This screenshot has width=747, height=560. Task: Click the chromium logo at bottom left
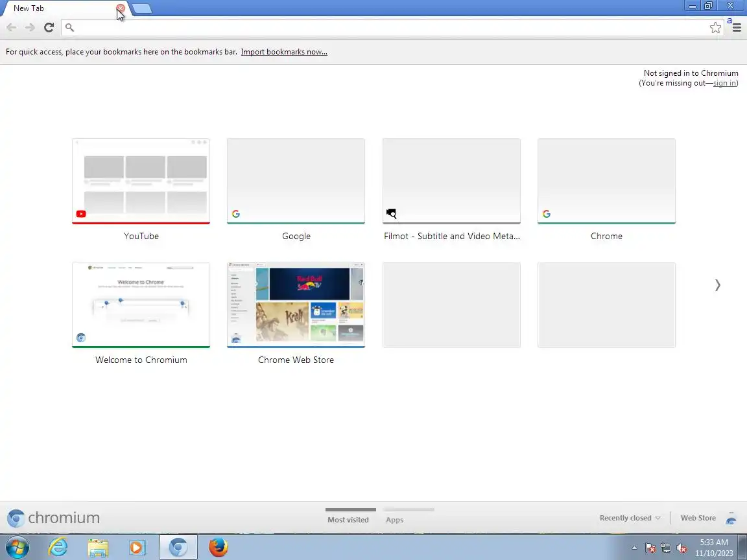coord(53,518)
